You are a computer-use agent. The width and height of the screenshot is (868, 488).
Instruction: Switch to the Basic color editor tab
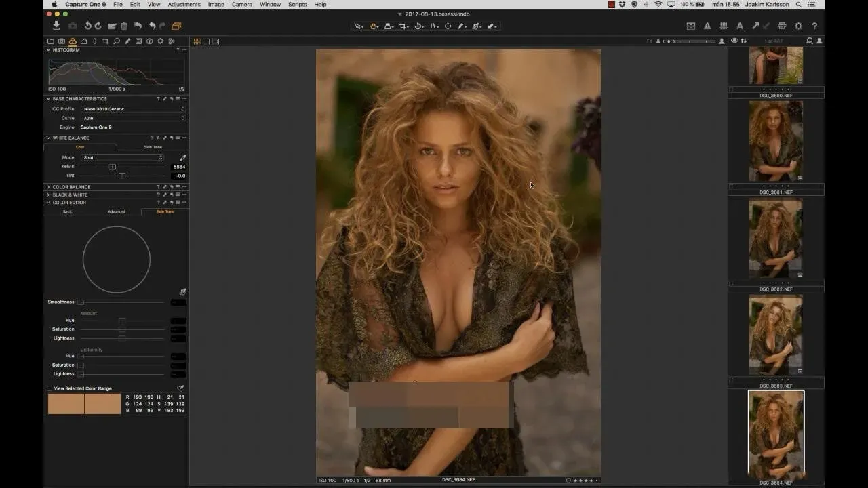click(x=68, y=211)
